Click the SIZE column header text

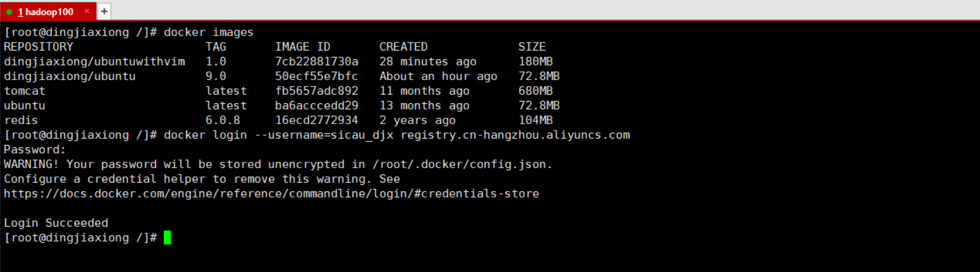click(532, 47)
